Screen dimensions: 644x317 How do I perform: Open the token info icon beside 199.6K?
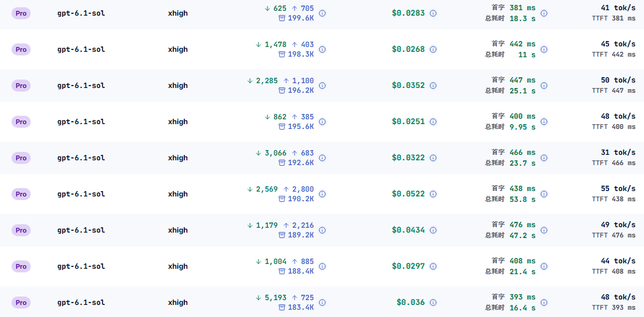(x=322, y=13)
